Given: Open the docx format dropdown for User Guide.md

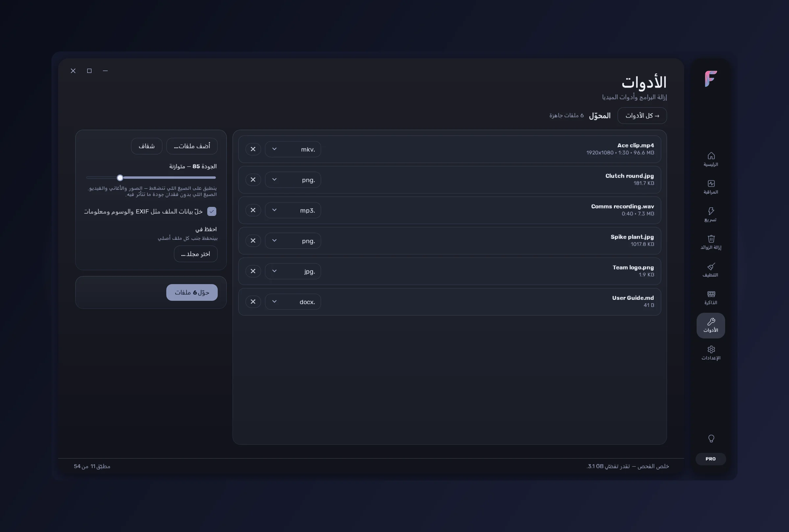Looking at the screenshot, I should (x=293, y=302).
